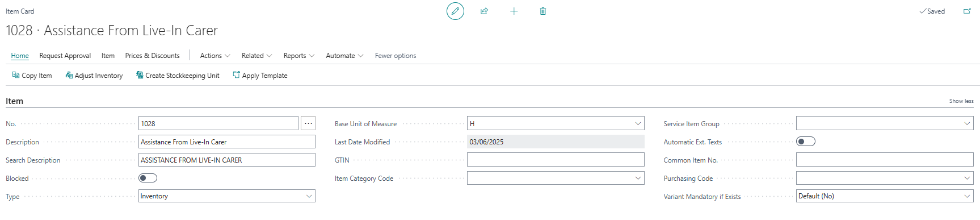Viewport: 980px width, 220px height.
Task: Click into the Search Description field
Action: point(226,160)
